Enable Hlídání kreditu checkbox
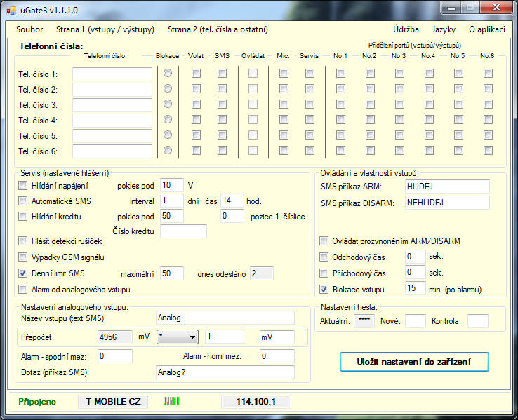The width and height of the screenshot is (518, 420). coord(22,217)
